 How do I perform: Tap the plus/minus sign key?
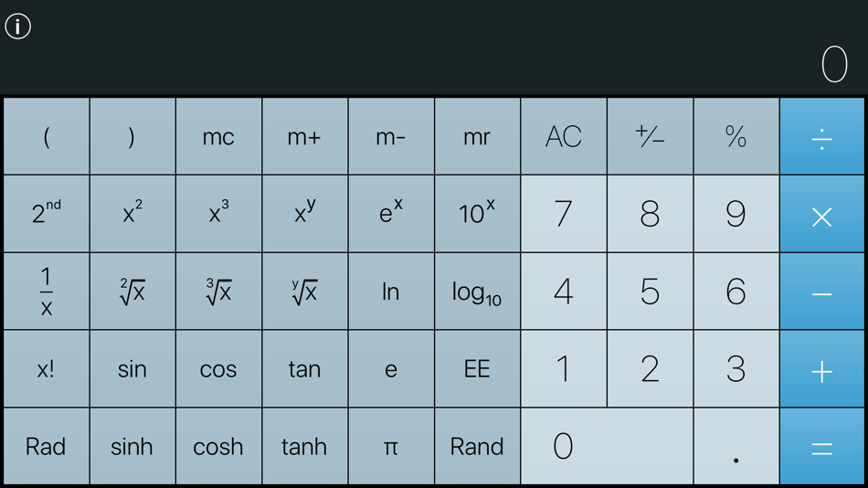650,136
